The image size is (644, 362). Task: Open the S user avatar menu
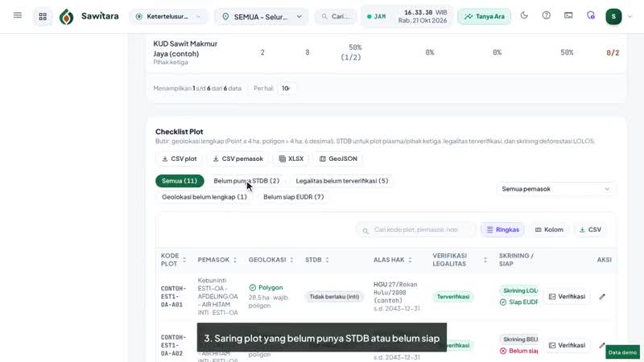(x=613, y=16)
